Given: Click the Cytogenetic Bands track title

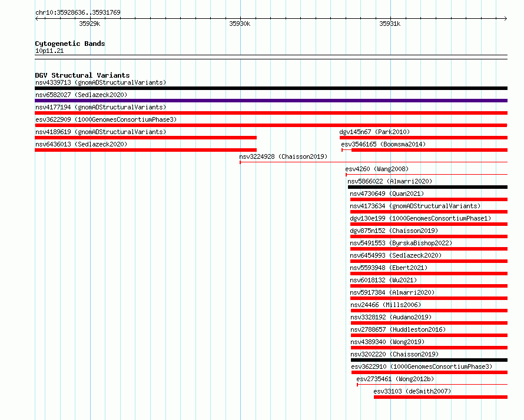Looking at the screenshot, I should 70,44.
